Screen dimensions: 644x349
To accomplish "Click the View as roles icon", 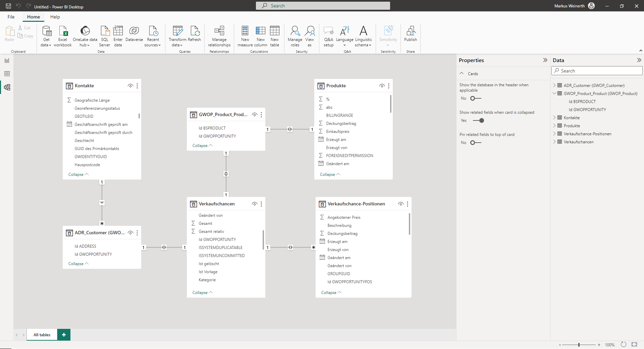I will coord(310,31).
